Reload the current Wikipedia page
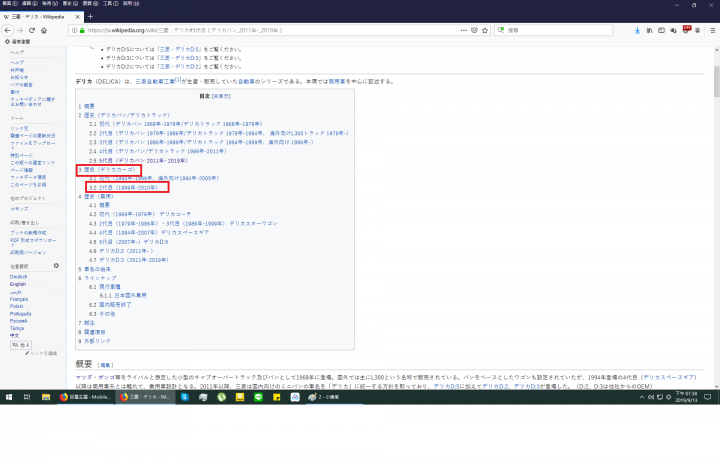This screenshot has height=466, width=720. tap(32, 30)
